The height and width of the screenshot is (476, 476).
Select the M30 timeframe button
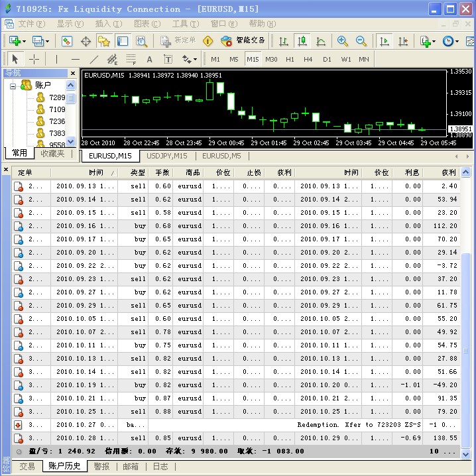(x=271, y=59)
